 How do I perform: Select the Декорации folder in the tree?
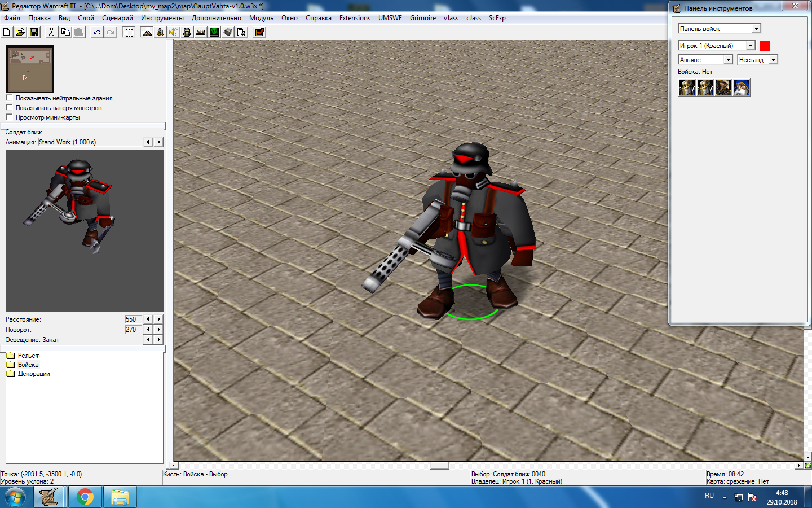tap(34, 374)
